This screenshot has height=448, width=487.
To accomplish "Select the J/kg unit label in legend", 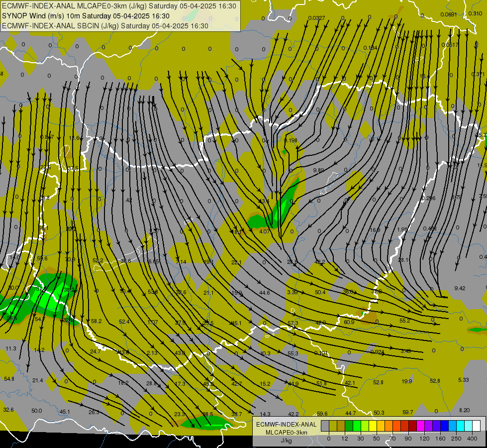I will tap(286, 441).
